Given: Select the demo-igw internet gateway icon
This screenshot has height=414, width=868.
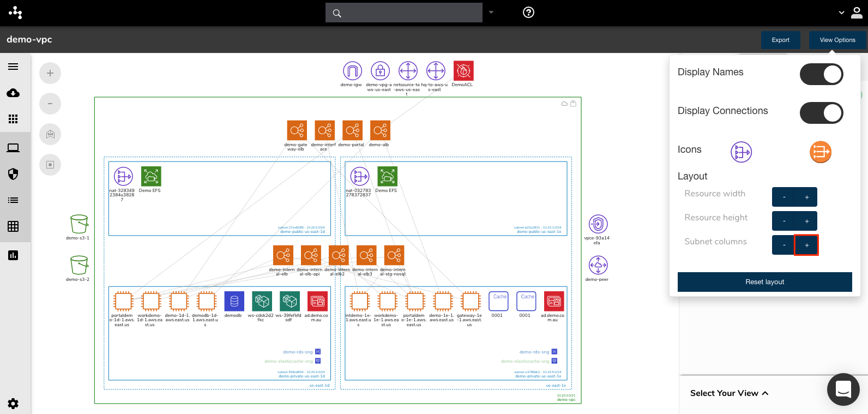Looking at the screenshot, I should [352, 71].
